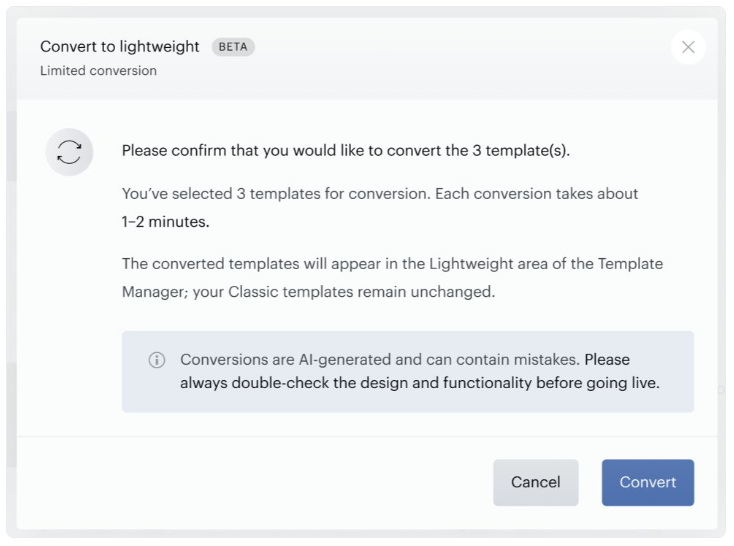Click the "Please confirm" heading sentence
Screen dimensions: 734x546
(x=346, y=151)
